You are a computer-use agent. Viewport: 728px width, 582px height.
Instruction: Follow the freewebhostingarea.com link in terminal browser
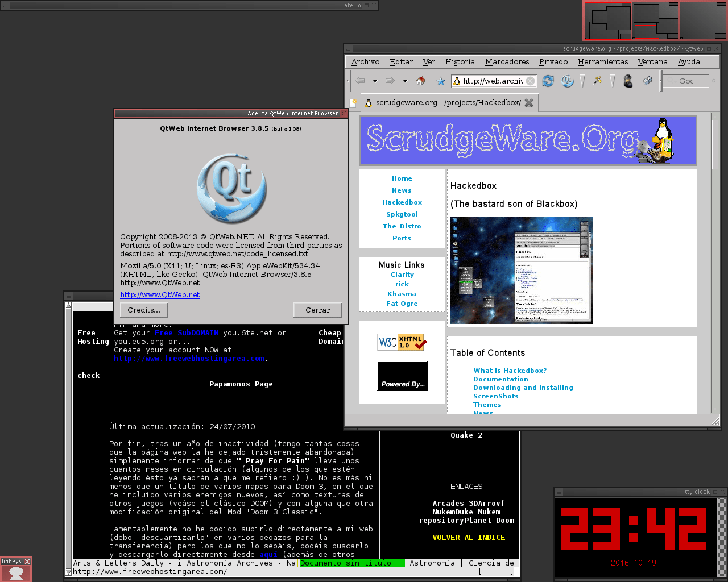[189, 359]
